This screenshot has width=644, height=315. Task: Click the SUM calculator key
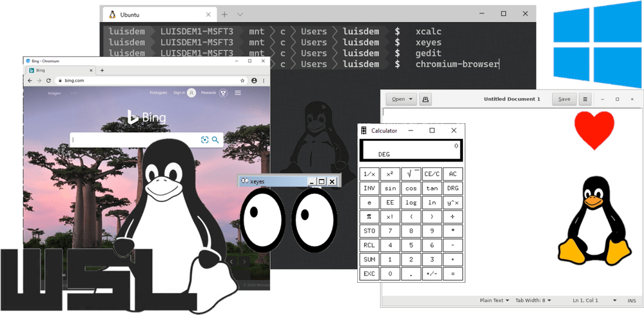tap(369, 259)
